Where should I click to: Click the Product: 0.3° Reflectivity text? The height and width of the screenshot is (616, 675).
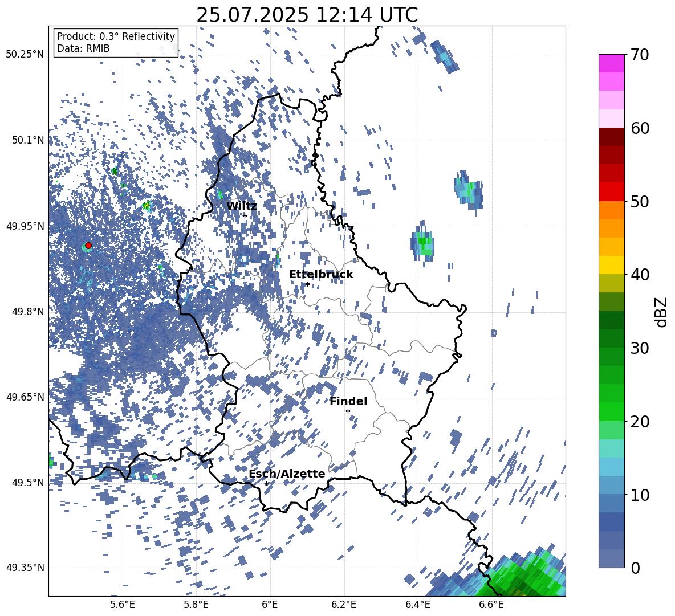(116, 36)
